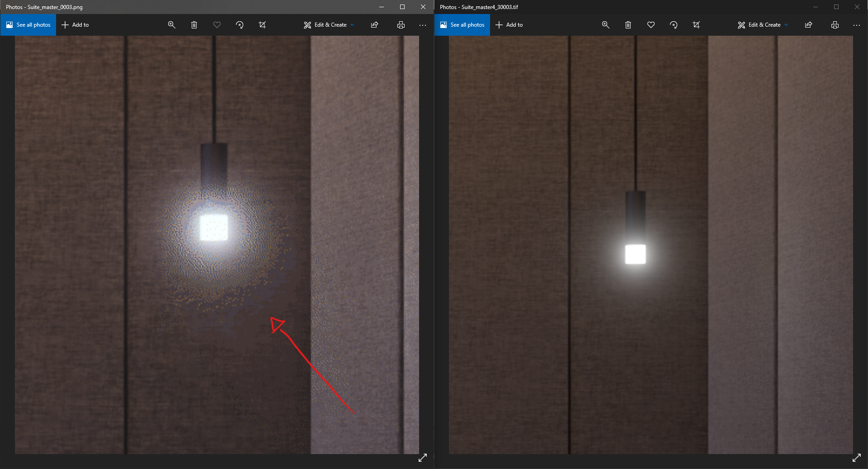Minimize the right Photos window
Screen dimensions: 868x469
click(816, 7)
